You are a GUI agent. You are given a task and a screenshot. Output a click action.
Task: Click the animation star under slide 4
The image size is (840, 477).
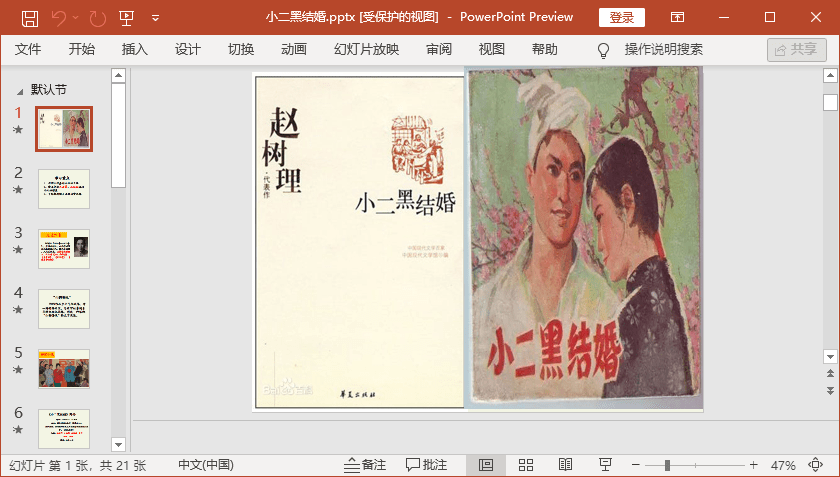(x=18, y=309)
